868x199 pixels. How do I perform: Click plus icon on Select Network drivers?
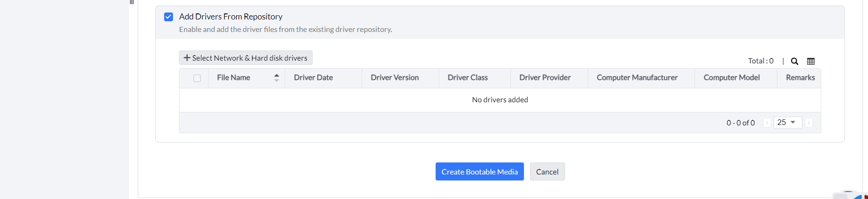pos(187,58)
